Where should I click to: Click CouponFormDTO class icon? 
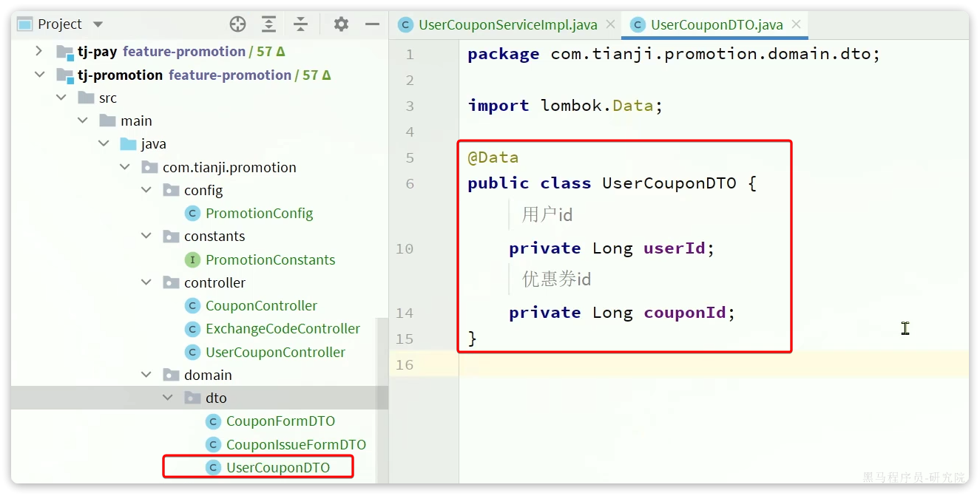[x=213, y=421]
